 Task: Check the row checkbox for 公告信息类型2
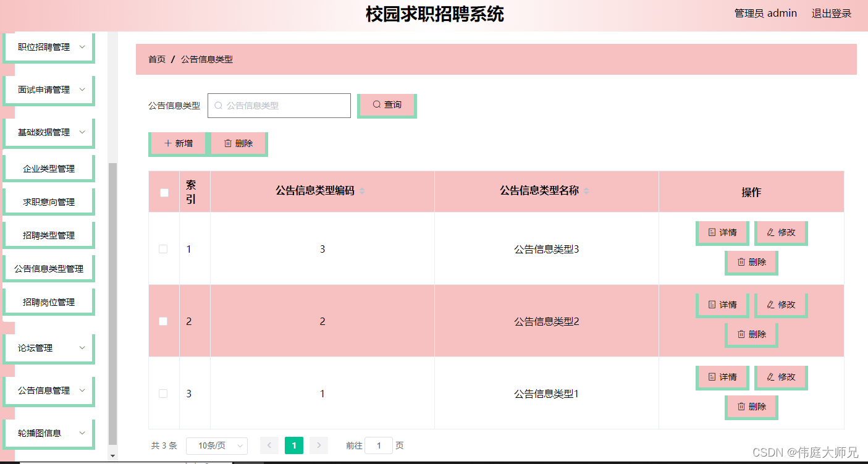(163, 321)
